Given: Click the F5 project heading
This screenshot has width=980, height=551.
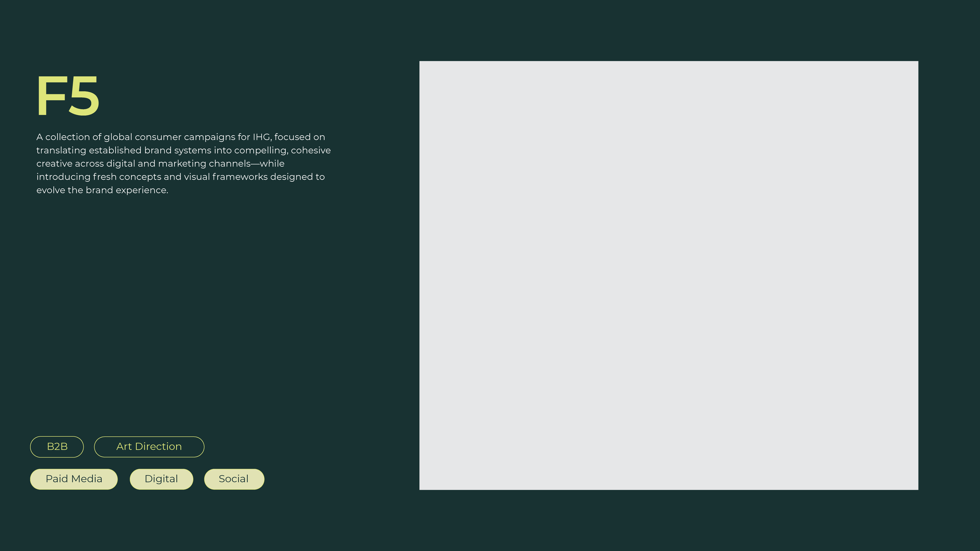Looking at the screenshot, I should [68, 96].
